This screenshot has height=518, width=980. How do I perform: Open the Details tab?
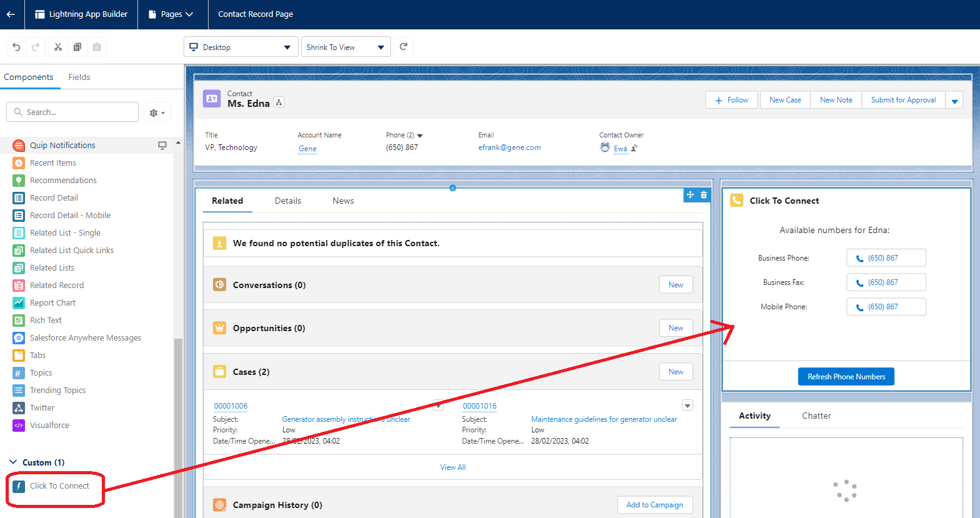(x=288, y=201)
